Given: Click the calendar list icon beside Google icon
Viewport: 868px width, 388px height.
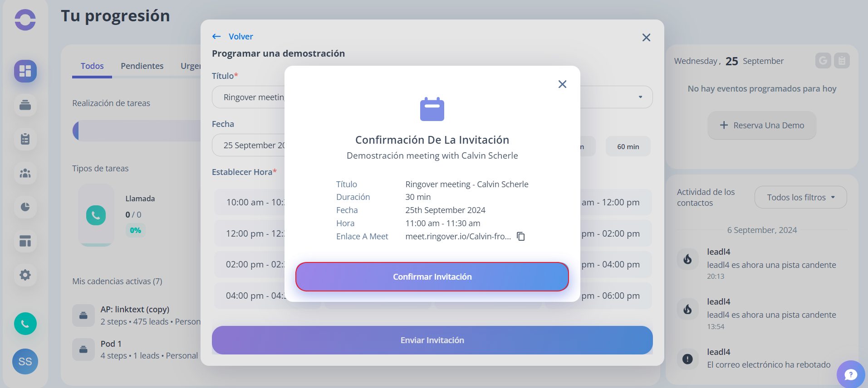Looking at the screenshot, I should (x=842, y=61).
